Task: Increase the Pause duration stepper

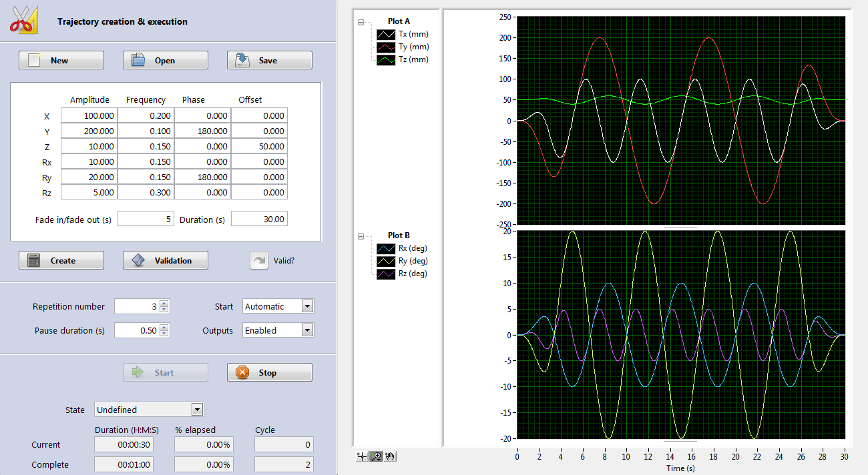Action: 165,327
